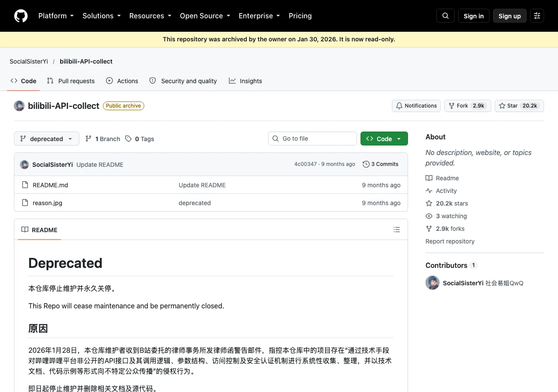The height and width of the screenshot is (392, 558).
Task: Open the appearance settings icon button
Action: pyautogui.click(x=537, y=16)
